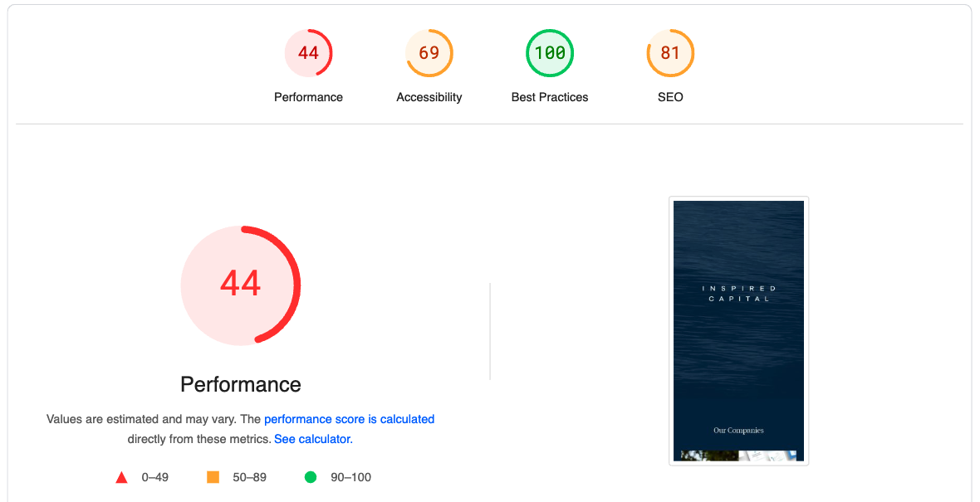Select the SEO category label
The image size is (980, 502).
[x=670, y=97]
